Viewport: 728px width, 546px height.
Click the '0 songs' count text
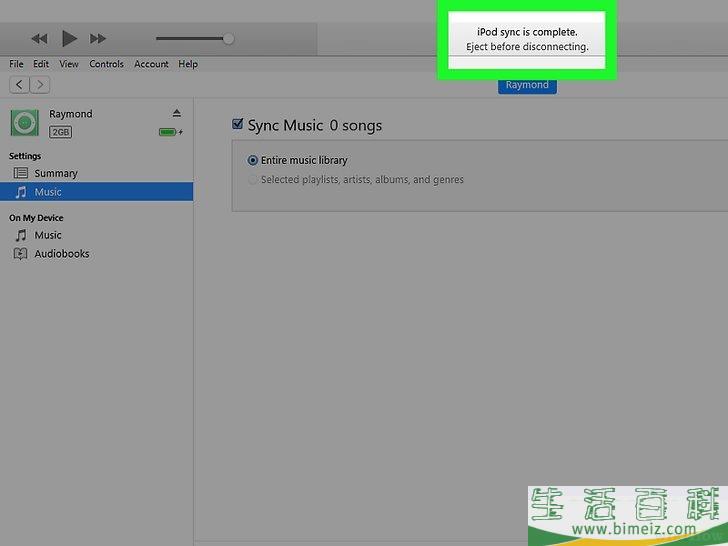point(356,125)
